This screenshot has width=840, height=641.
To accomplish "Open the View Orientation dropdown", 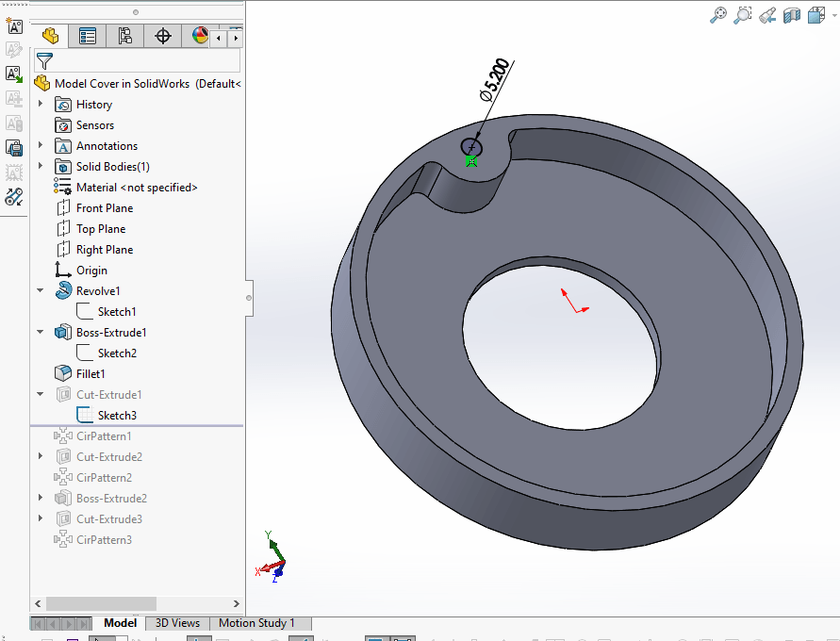I will tap(815, 14).
